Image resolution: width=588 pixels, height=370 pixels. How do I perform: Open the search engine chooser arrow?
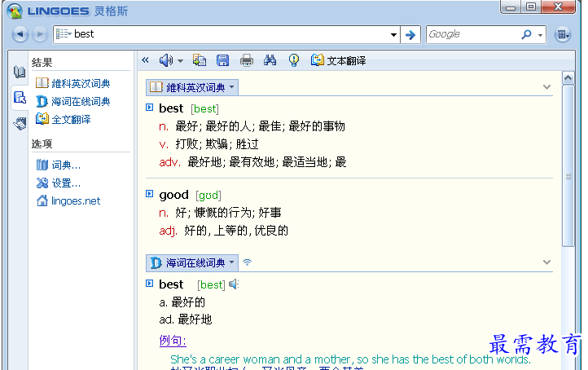541,35
